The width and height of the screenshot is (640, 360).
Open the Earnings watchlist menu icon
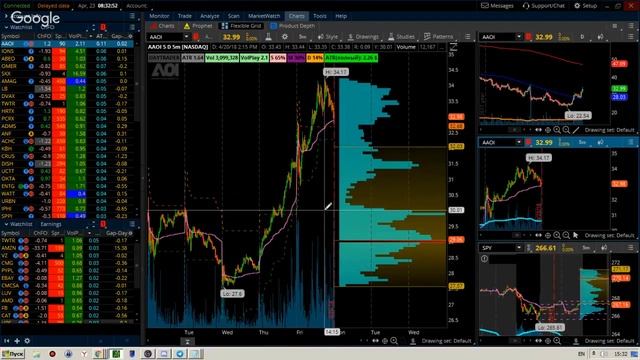132,224
